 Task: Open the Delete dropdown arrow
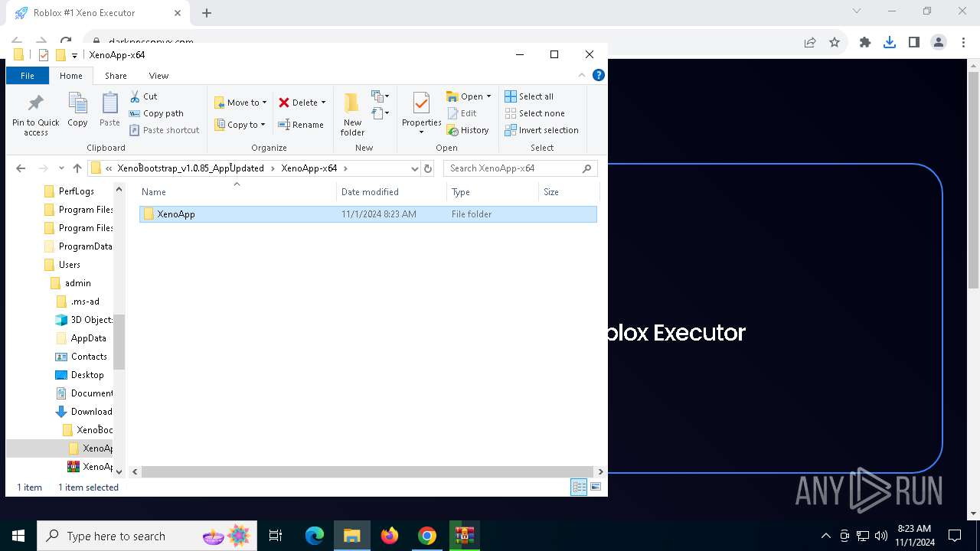323,103
